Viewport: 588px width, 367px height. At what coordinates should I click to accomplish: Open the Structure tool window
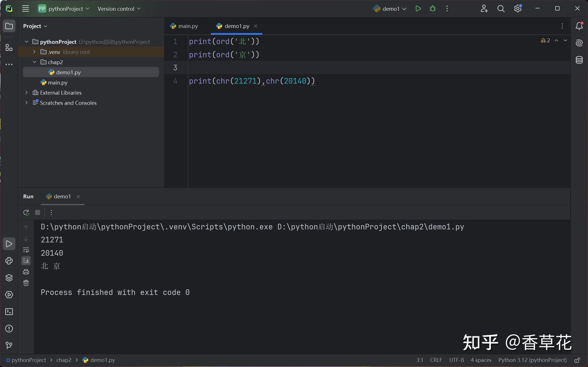point(9,48)
